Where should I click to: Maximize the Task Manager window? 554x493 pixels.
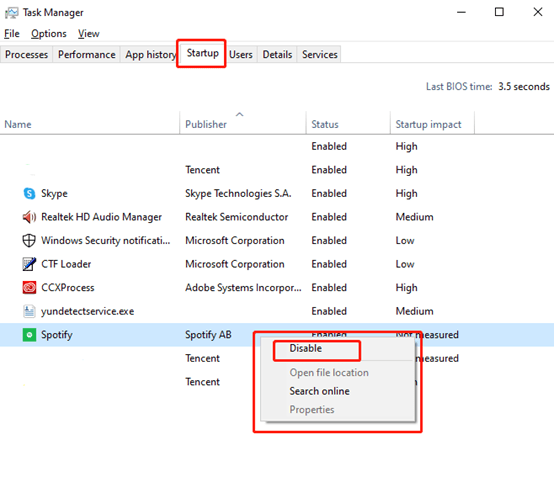pyautogui.click(x=499, y=12)
